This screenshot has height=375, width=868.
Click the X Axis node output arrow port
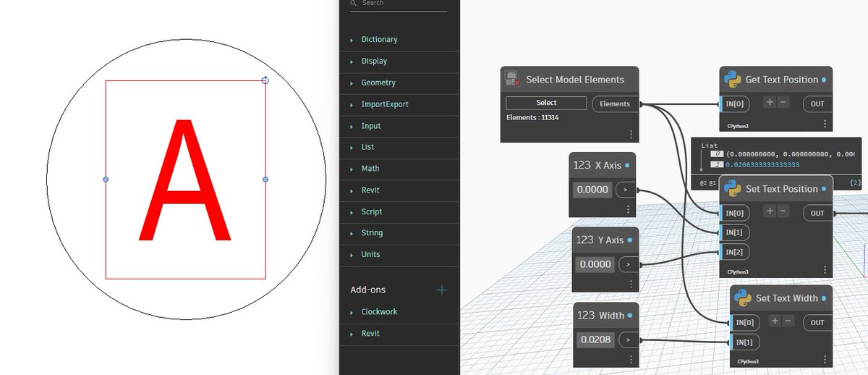[x=625, y=190]
